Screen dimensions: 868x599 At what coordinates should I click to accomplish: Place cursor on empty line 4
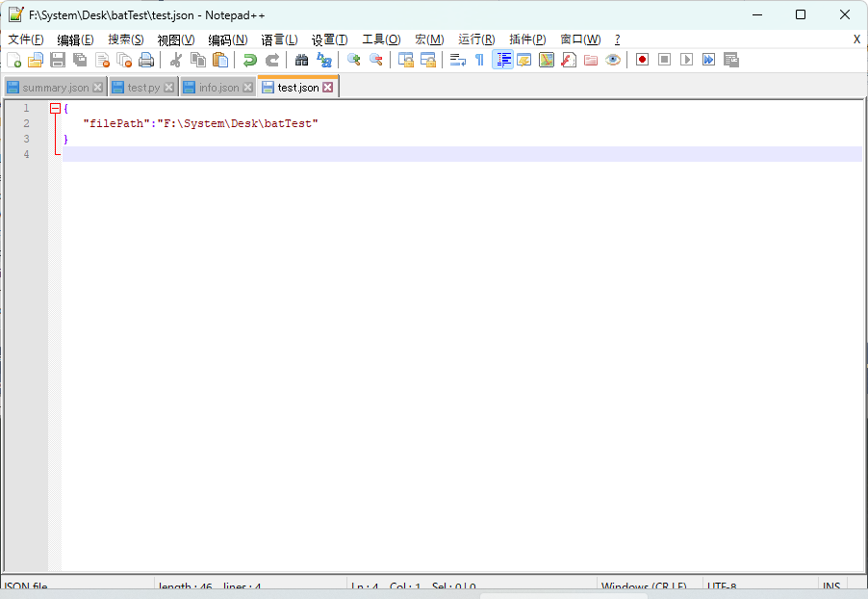[x=462, y=154]
